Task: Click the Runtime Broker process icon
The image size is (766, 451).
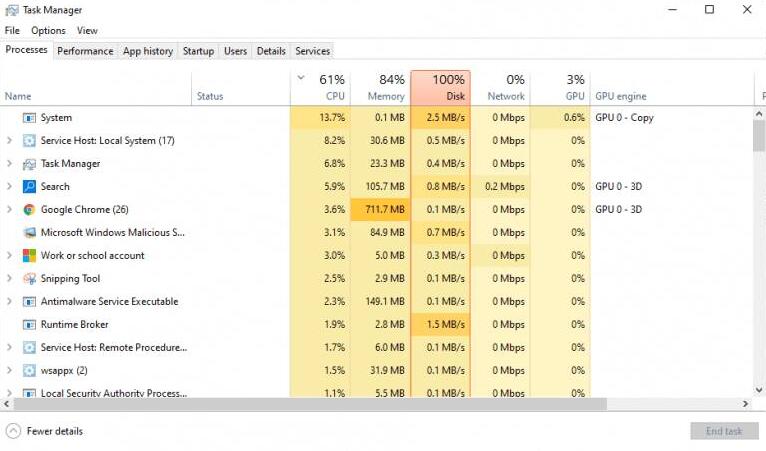Action: (x=29, y=325)
